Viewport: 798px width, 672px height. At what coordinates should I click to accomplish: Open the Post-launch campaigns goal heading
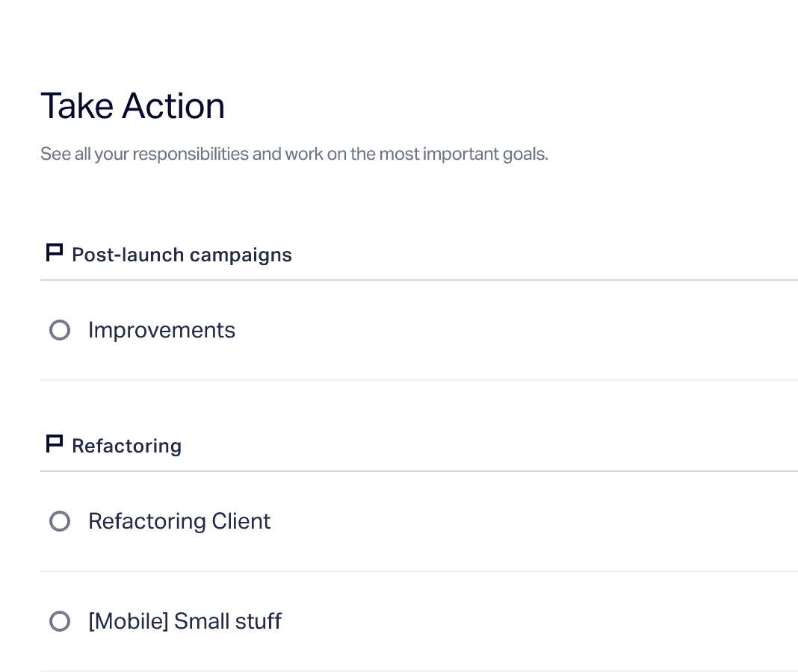click(x=182, y=255)
